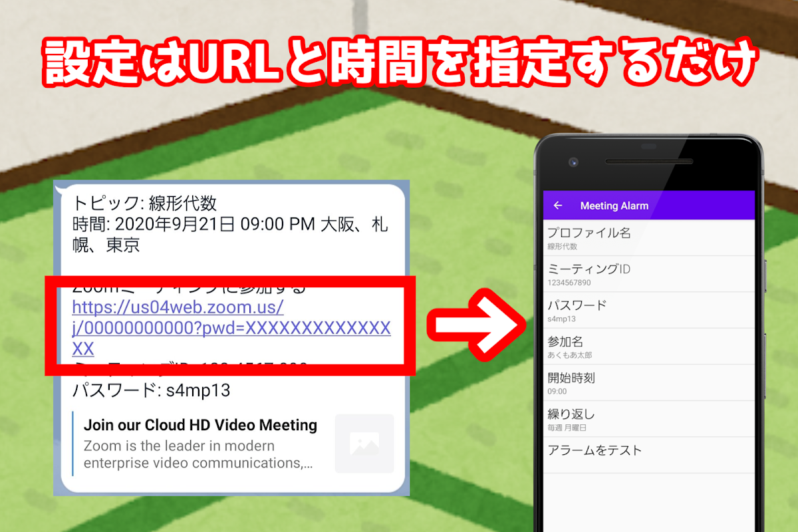Click the 毎週 月曜日 repeat value
This screenshot has height=532, width=798.
567,428
